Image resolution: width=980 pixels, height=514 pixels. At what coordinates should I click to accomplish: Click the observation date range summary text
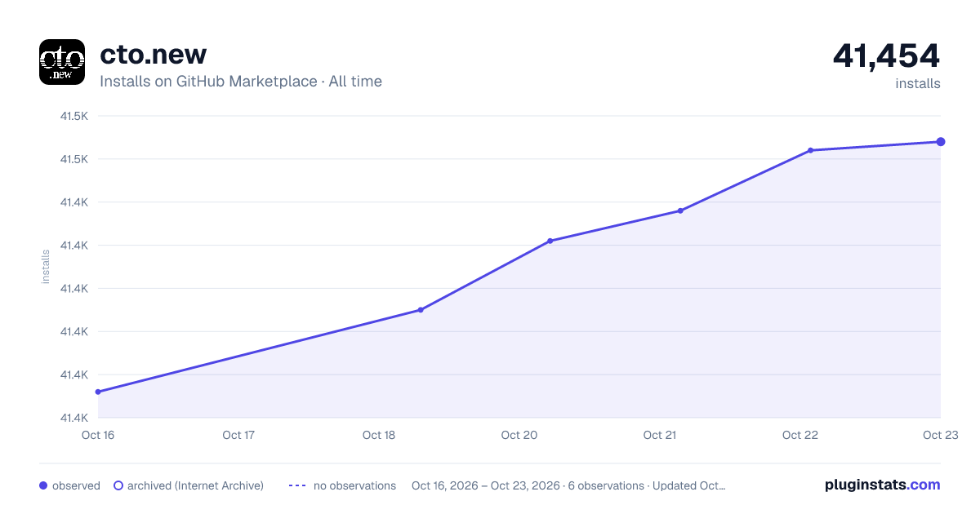tap(568, 485)
